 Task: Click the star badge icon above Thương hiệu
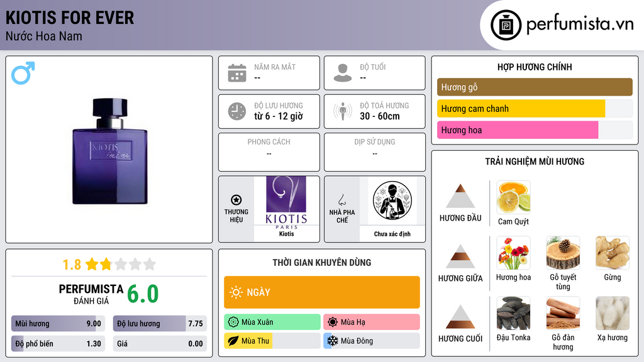tap(236, 200)
